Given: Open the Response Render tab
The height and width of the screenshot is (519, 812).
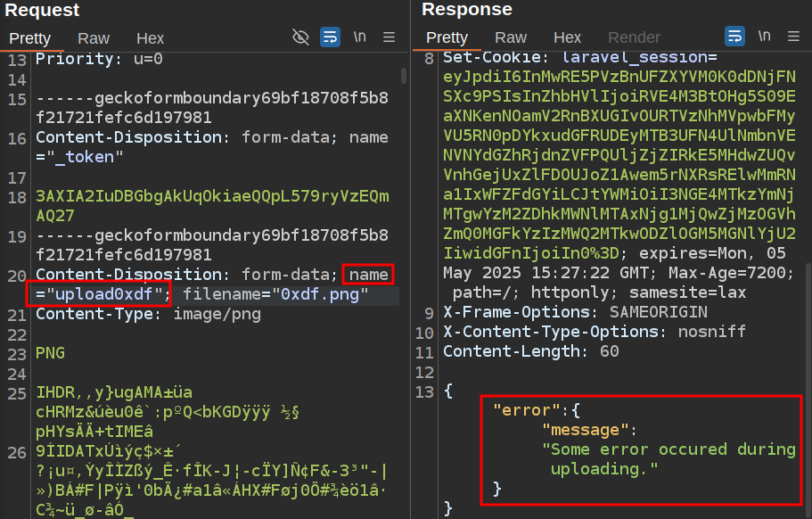Looking at the screenshot, I should pyautogui.click(x=634, y=38).
